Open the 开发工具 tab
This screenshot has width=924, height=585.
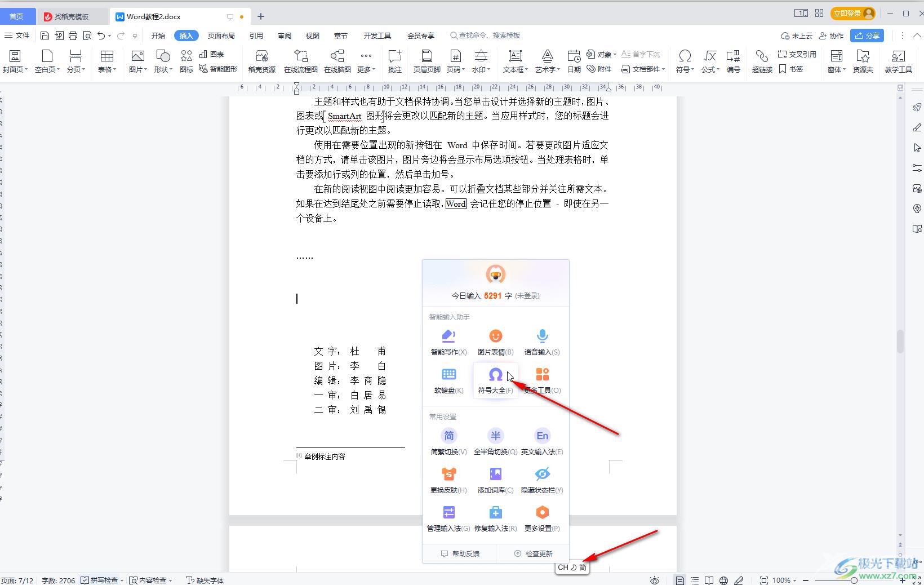click(x=377, y=36)
